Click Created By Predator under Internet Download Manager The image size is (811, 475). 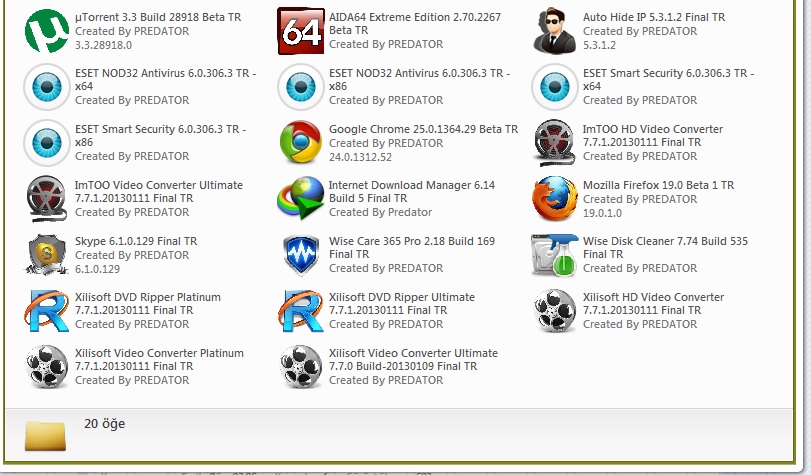[x=380, y=212]
